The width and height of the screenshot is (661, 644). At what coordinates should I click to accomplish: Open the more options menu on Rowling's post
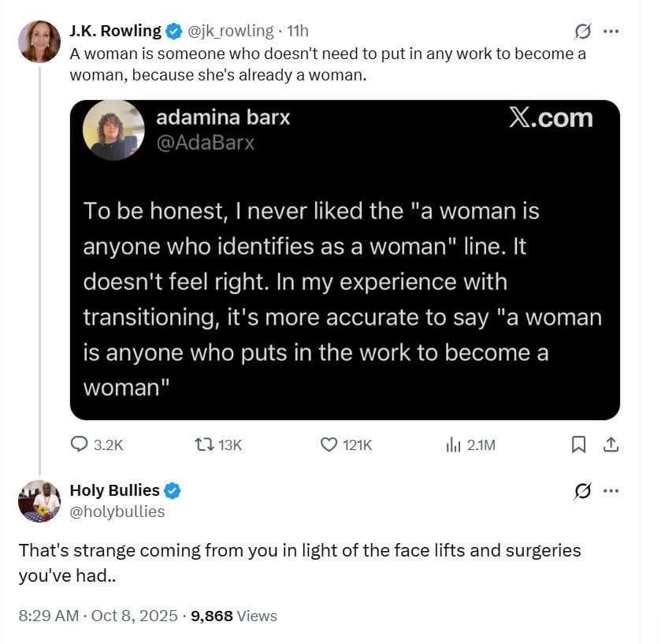click(611, 32)
